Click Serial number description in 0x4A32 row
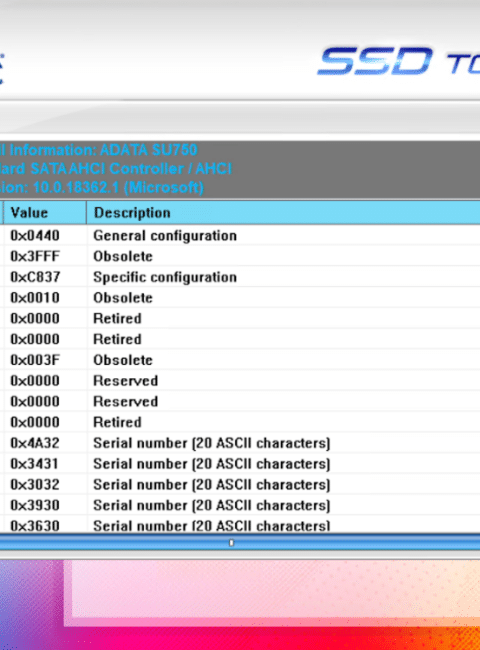 (212, 443)
